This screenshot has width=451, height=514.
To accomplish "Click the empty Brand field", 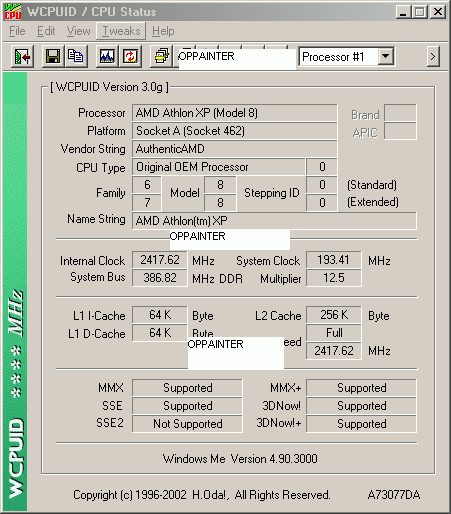I will (400, 113).
